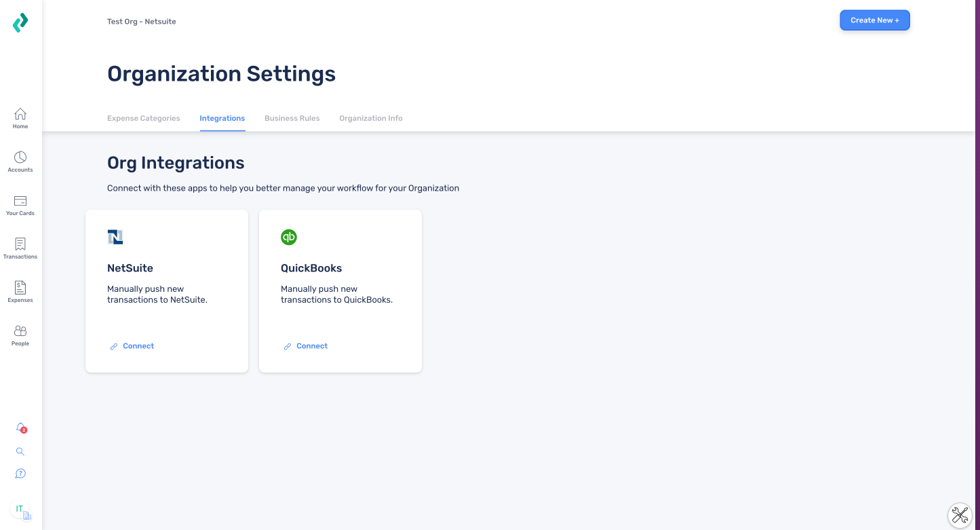
Task: Switch to the Business Rules tab
Action: click(292, 118)
